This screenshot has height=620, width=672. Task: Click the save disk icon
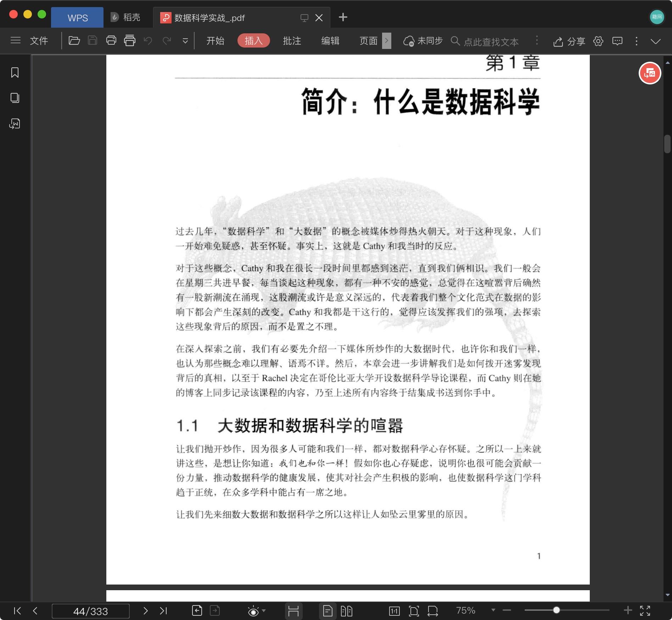pyautogui.click(x=93, y=40)
